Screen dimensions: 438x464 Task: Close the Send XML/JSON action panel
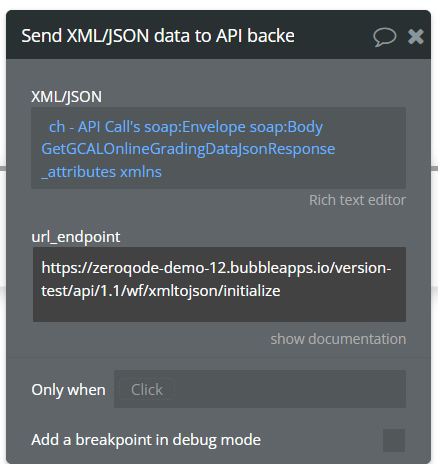click(416, 36)
